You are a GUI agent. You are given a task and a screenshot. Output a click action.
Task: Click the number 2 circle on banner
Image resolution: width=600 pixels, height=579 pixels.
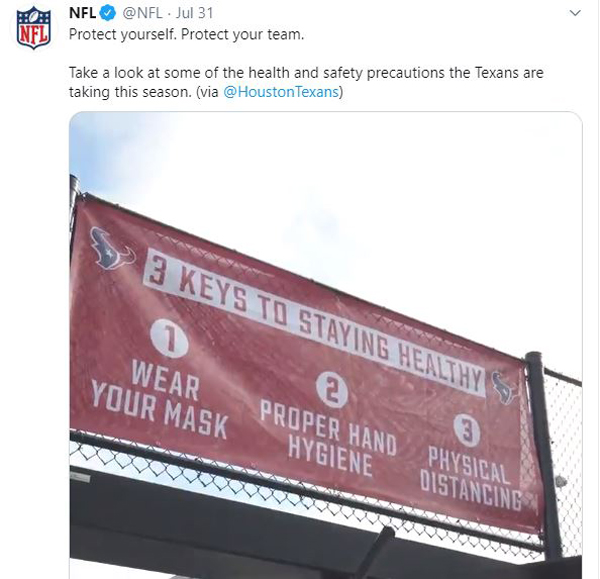[332, 390]
